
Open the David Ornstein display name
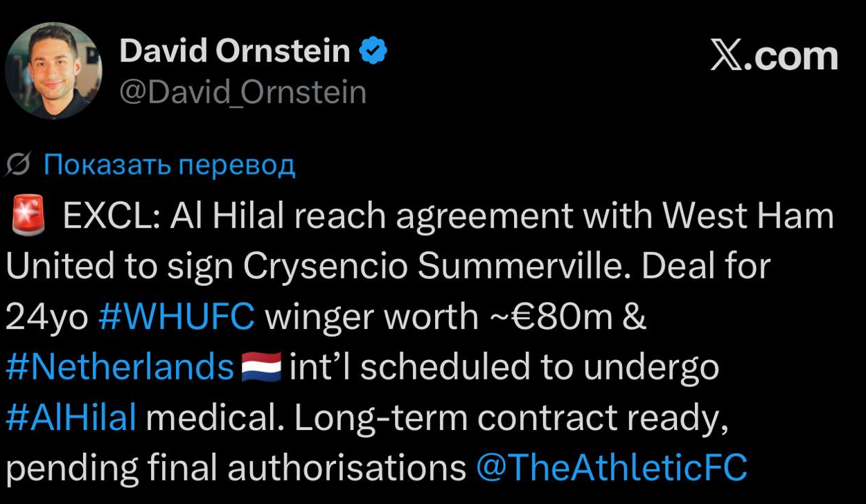235,52
